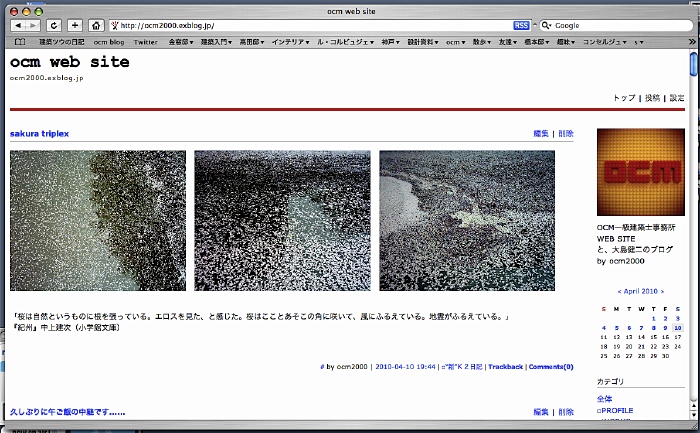
Task: Click the address bar URL field
Action: (x=310, y=25)
